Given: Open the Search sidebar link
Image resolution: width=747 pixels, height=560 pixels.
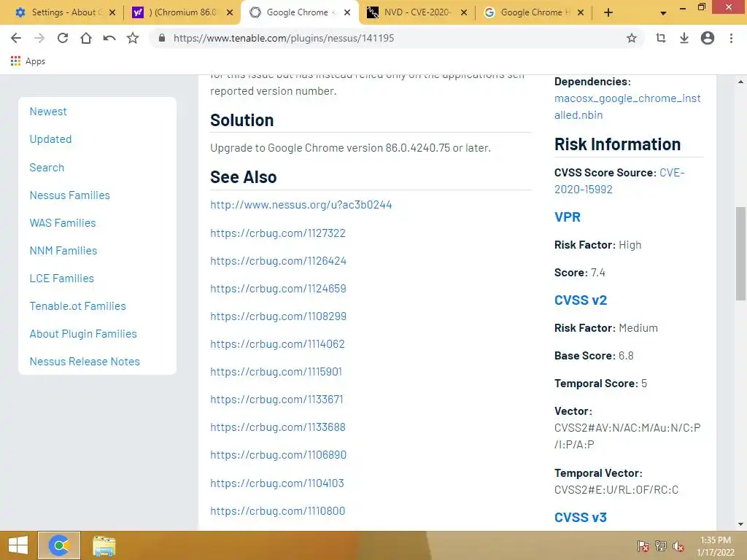Looking at the screenshot, I should (47, 168).
